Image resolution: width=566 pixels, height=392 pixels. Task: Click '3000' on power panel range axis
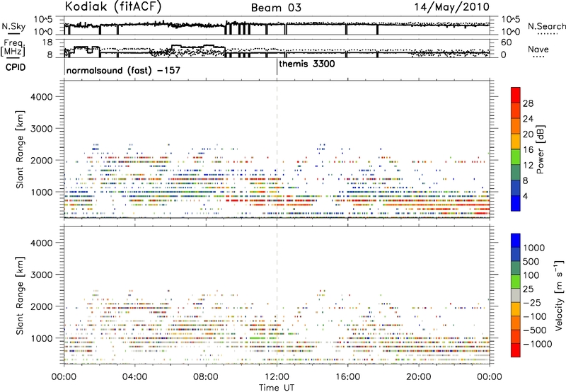[42, 129]
